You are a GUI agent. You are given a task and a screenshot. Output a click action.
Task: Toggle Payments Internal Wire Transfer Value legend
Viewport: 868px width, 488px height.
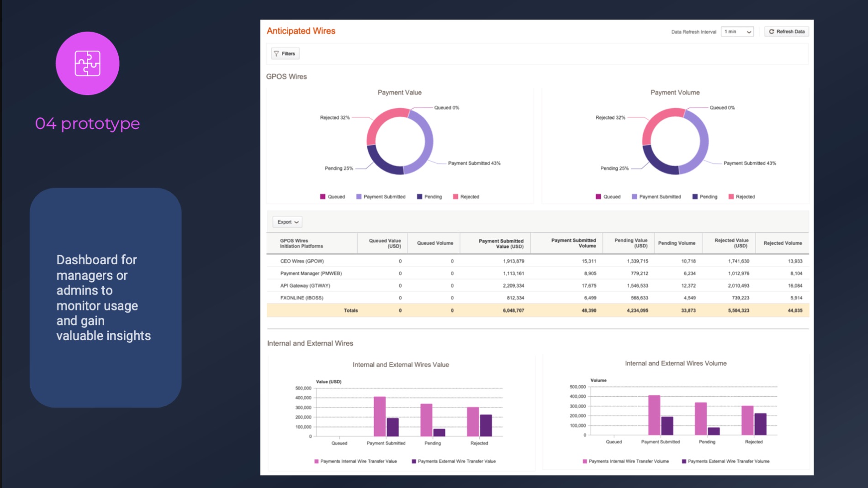point(355,462)
